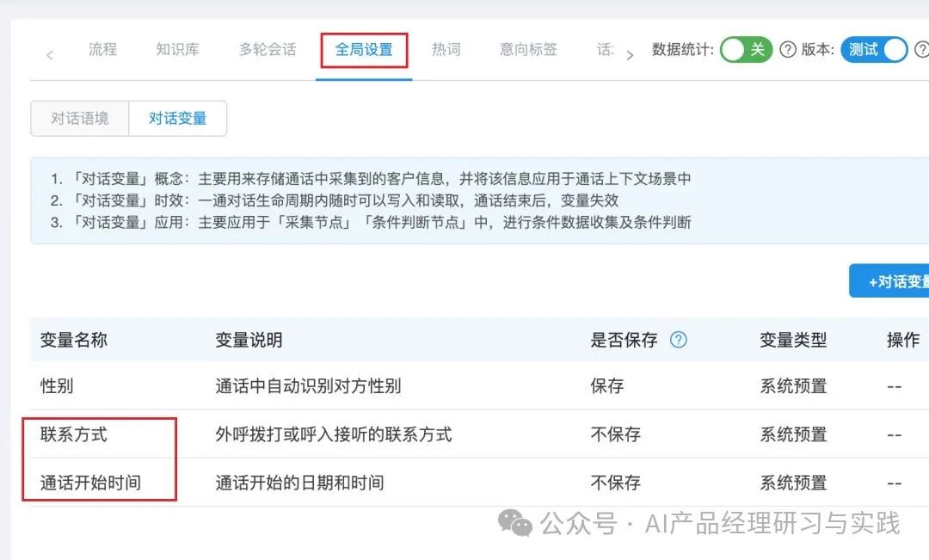The width and height of the screenshot is (929, 560).
Task: Click the +对话变量 button
Action: 889,281
